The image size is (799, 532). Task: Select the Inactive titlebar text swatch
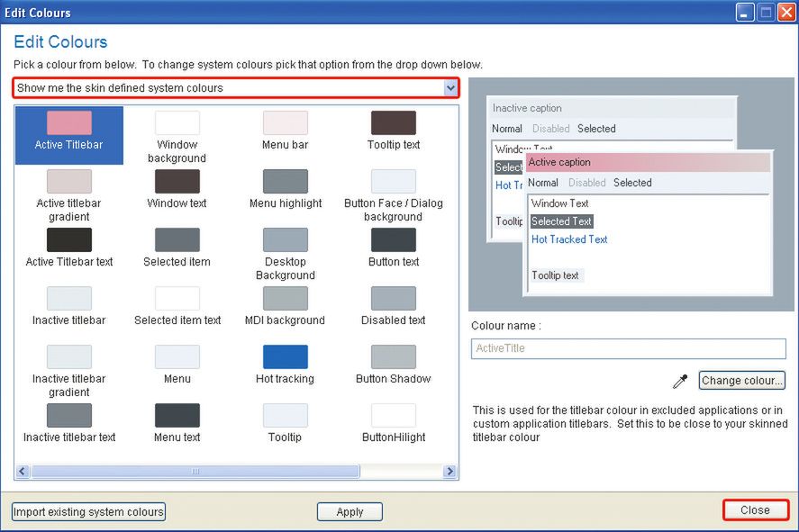click(69, 416)
